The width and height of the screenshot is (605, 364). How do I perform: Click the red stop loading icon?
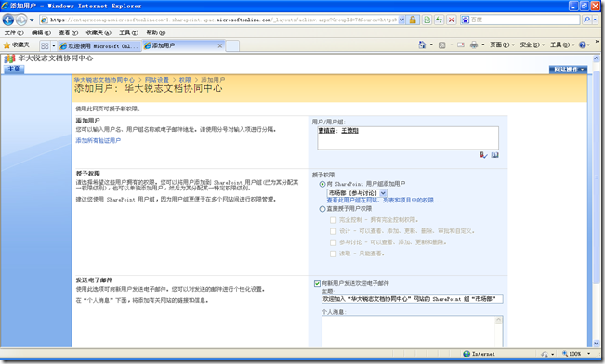coord(451,19)
